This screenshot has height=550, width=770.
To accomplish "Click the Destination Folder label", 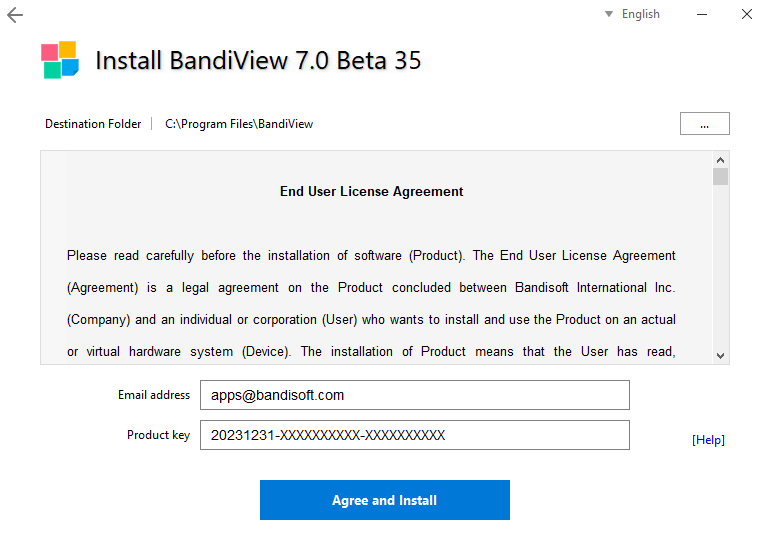I will click(93, 124).
